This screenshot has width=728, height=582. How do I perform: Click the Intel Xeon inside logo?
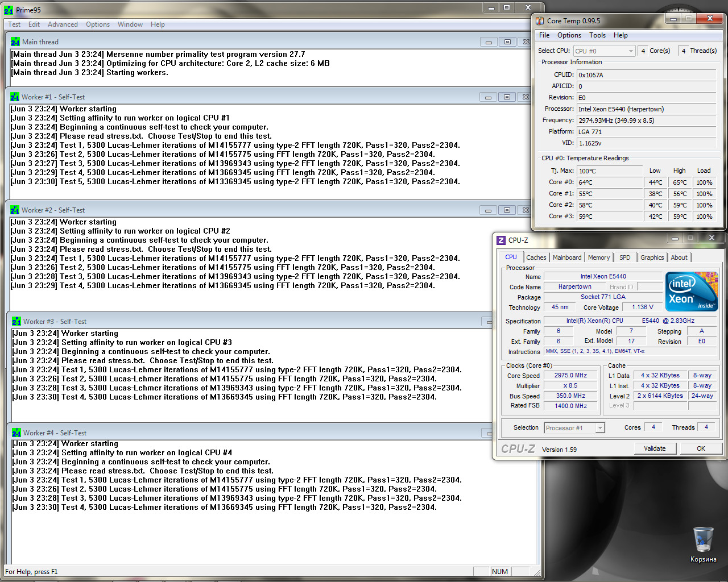pos(692,292)
